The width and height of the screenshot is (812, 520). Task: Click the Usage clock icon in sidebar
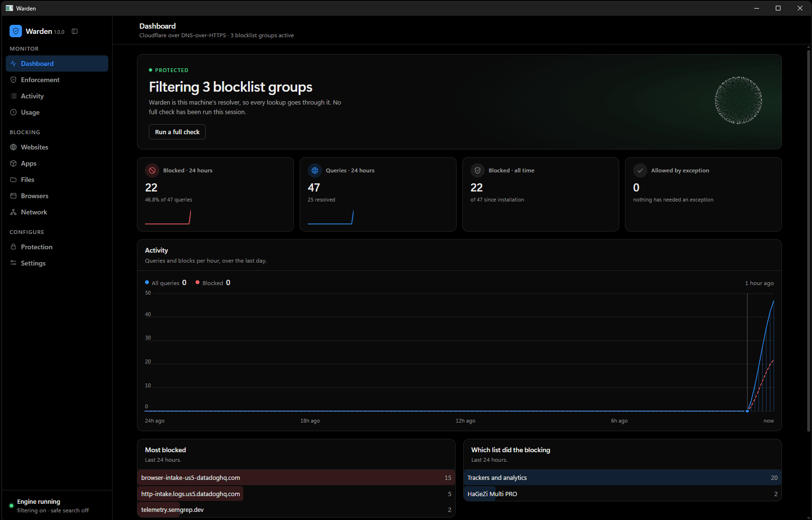point(13,112)
